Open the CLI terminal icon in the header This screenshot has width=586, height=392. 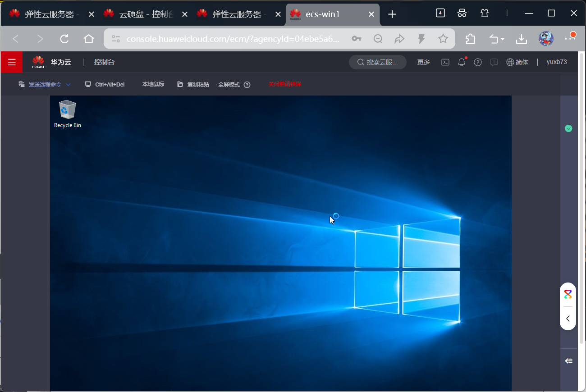pyautogui.click(x=445, y=62)
